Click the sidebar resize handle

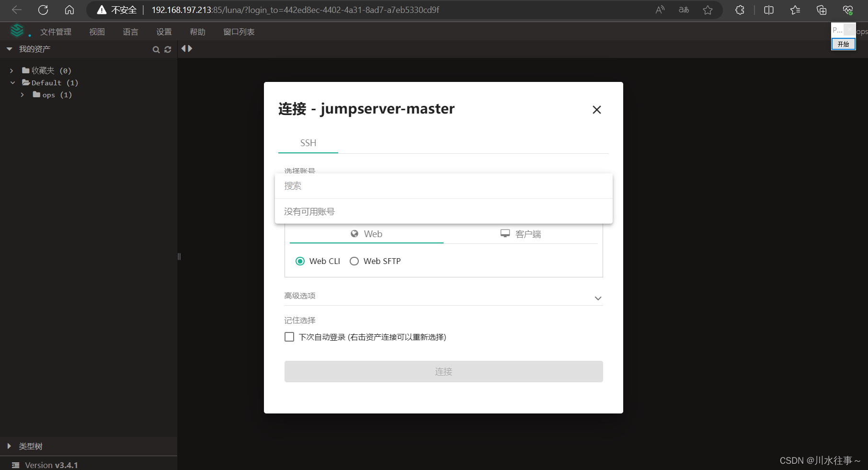pos(179,256)
